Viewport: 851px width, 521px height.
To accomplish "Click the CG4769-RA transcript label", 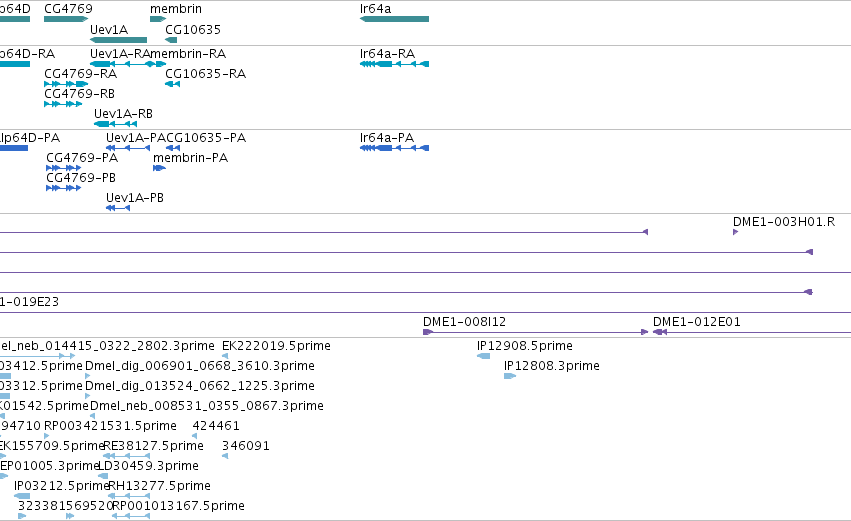I will [x=80, y=74].
